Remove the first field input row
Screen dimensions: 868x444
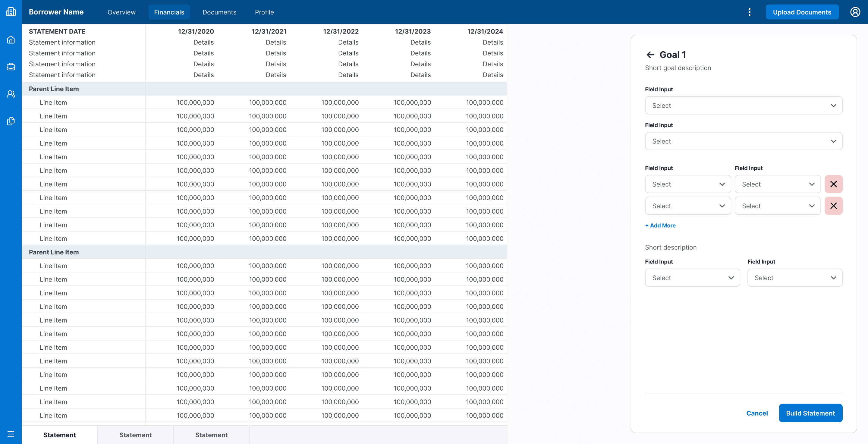(x=833, y=184)
